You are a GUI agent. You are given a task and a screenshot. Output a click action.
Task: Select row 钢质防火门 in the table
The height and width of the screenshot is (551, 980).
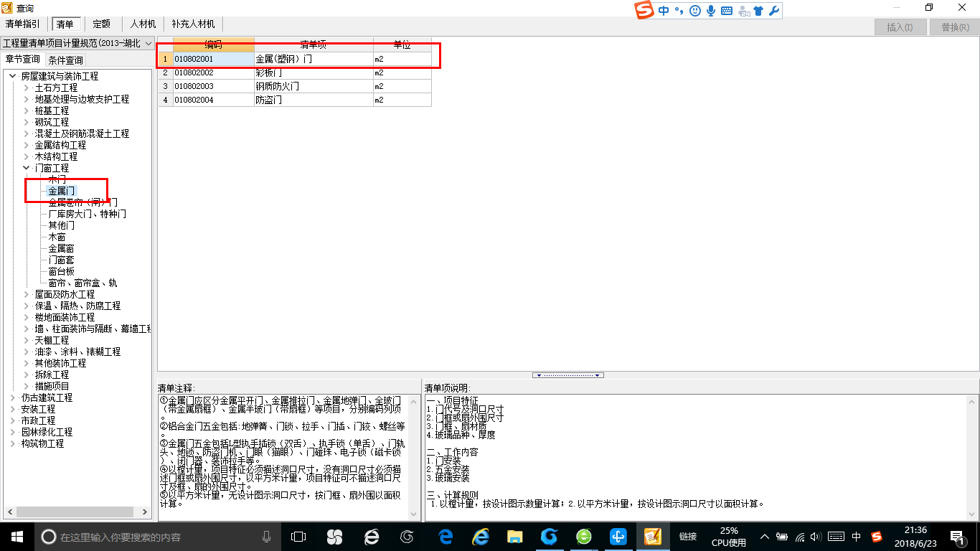[294, 86]
